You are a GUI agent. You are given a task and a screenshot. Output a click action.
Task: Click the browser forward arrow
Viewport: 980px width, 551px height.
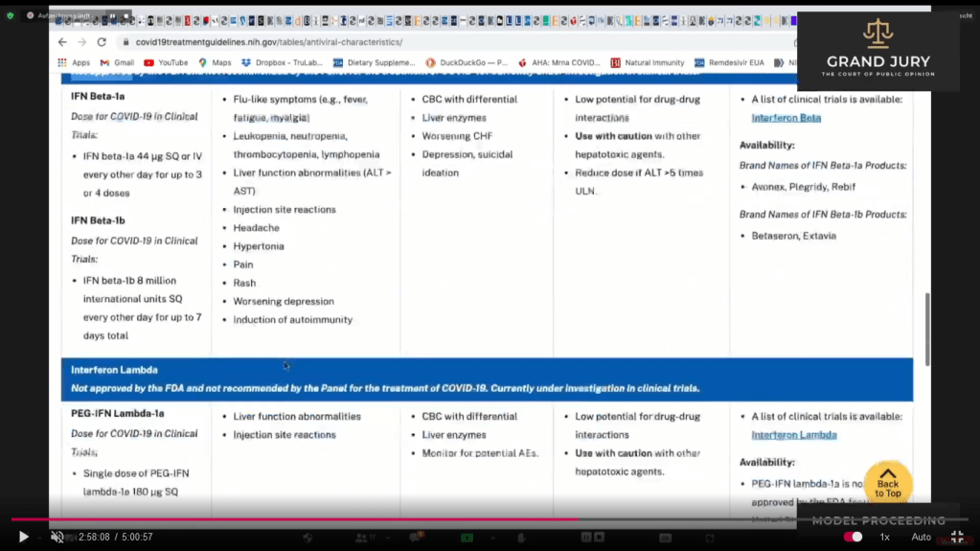point(81,42)
